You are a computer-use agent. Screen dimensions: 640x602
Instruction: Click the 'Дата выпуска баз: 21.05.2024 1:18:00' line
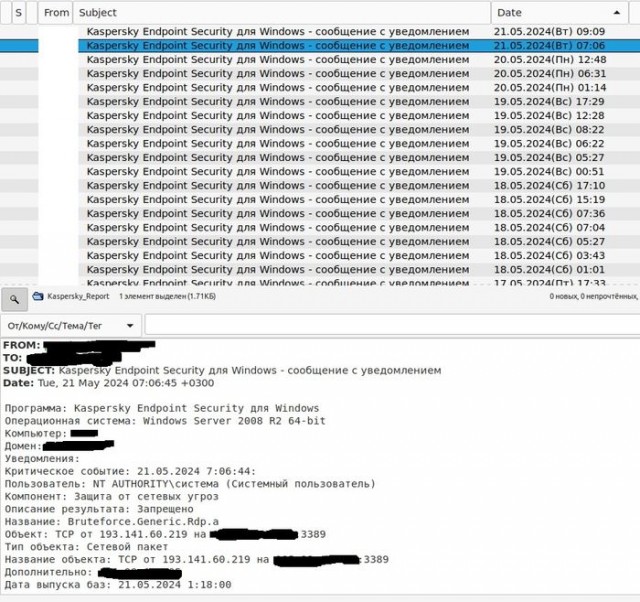(x=118, y=585)
